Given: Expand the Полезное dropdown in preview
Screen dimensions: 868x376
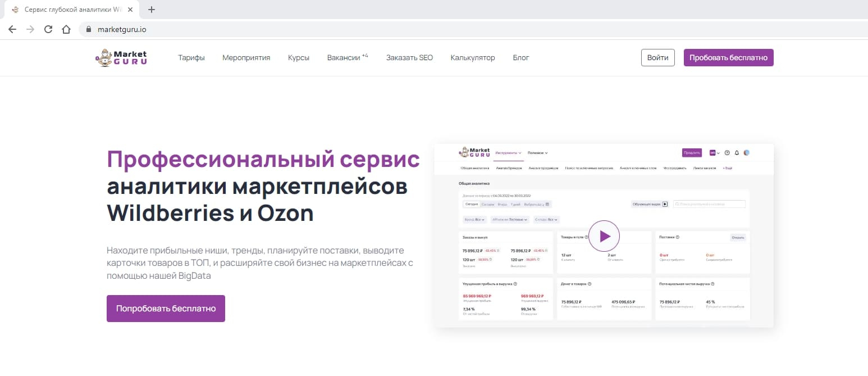Looking at the screenshot, I should pyautogui.click(x=538, y=153).
